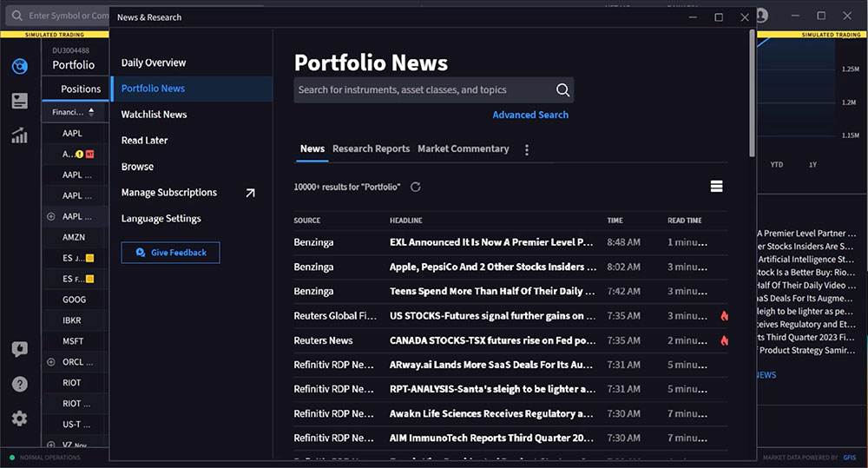Click the external arrow beside Manage Subscriptions
This screenshot has height=468, width=868.
[x=250, y=193]
